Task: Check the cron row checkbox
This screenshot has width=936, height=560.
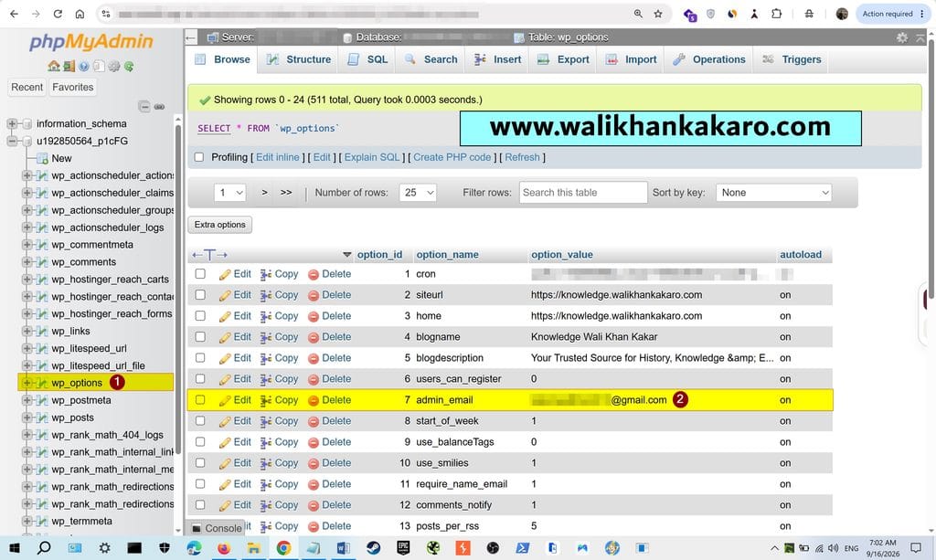Action: coord(200,274)
